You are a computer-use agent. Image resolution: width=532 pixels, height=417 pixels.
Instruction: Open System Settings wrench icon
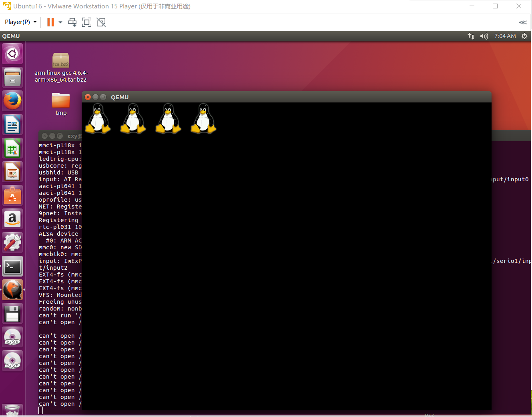[x=12, y=243]
